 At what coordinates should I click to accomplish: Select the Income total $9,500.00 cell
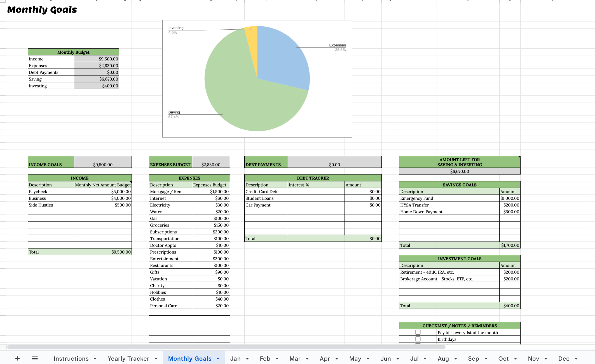click(103, 252)
